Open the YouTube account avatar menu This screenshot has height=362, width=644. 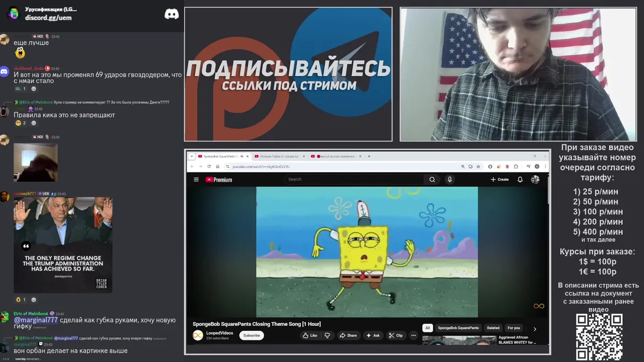535,179
